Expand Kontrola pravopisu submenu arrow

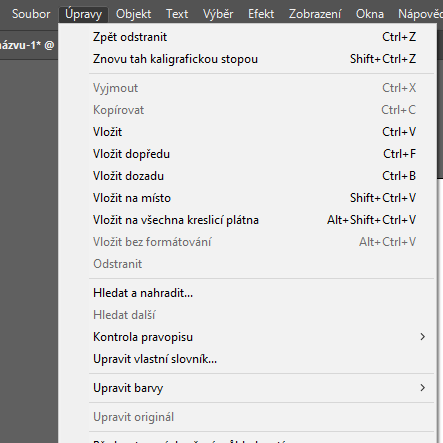pyautogui.click(x=423, y=337)
